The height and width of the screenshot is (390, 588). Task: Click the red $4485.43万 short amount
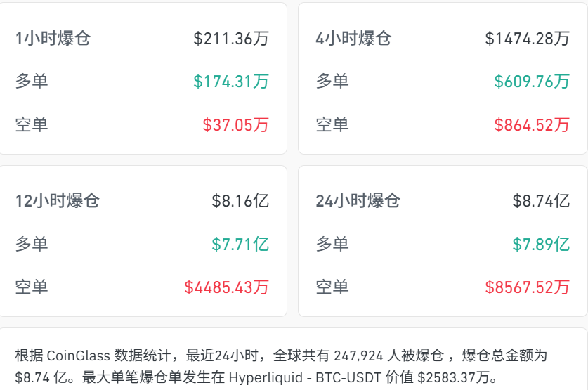click(226, 287)
